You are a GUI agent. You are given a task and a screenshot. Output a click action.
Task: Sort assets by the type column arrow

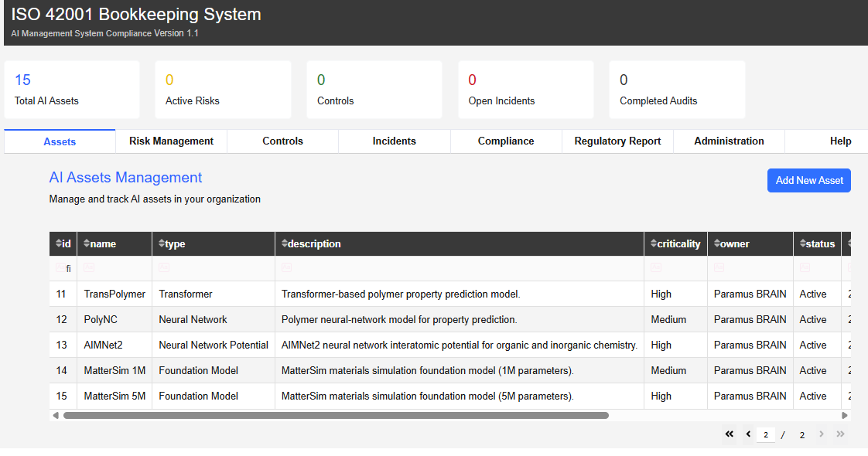click(162, 243)
